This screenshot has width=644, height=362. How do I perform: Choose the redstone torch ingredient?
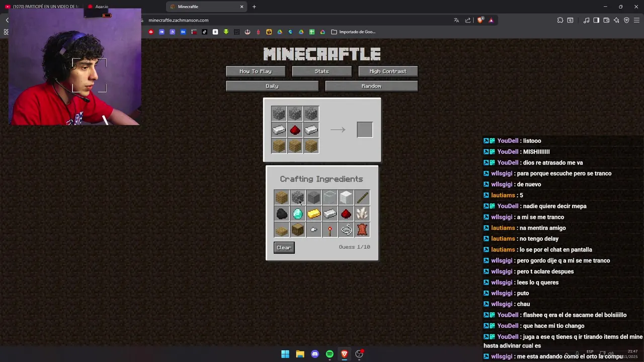click(x=330, y=230)
